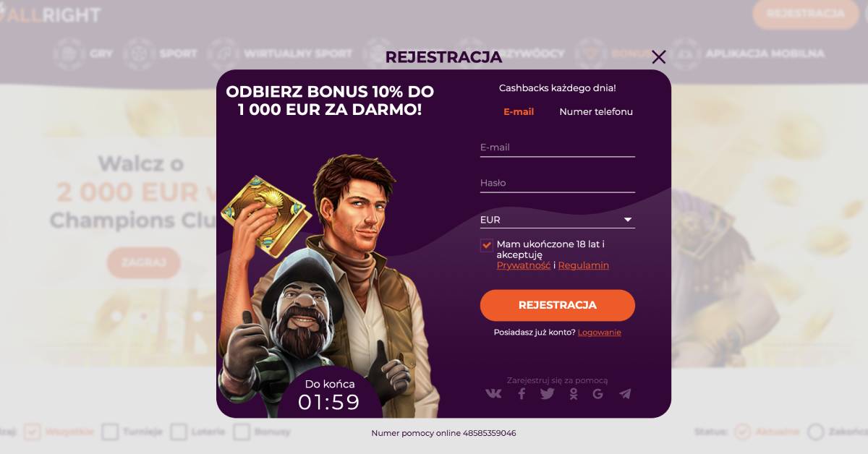868x454 pixels.
Task: Focus the Hasło password field
Action: tap(557, 183)
